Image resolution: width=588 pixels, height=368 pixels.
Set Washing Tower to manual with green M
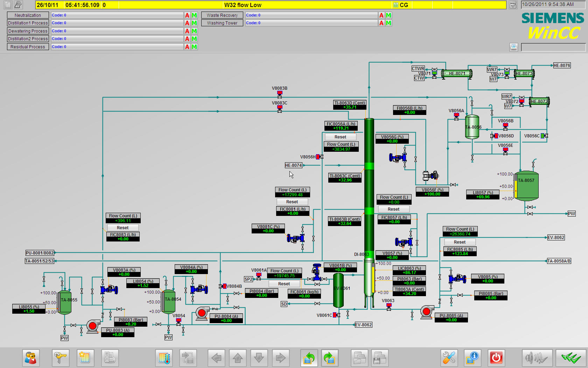pyautogui.click(x=388, y=23)
